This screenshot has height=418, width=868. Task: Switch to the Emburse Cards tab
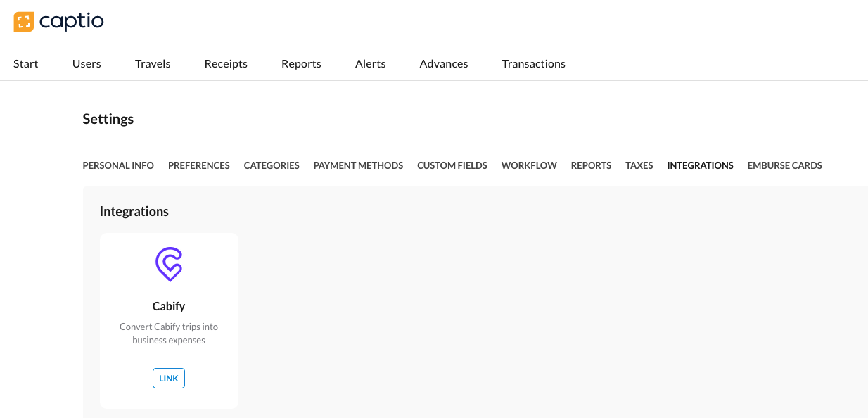pos(784,165)
